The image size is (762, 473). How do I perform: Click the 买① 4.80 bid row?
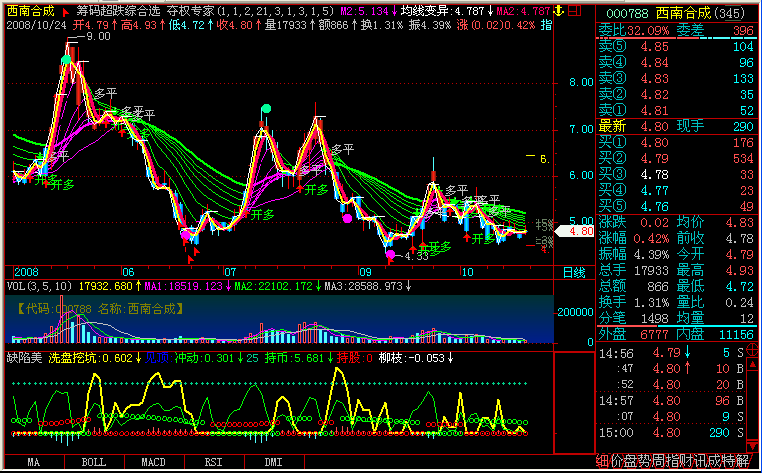[x=675, y=142]
